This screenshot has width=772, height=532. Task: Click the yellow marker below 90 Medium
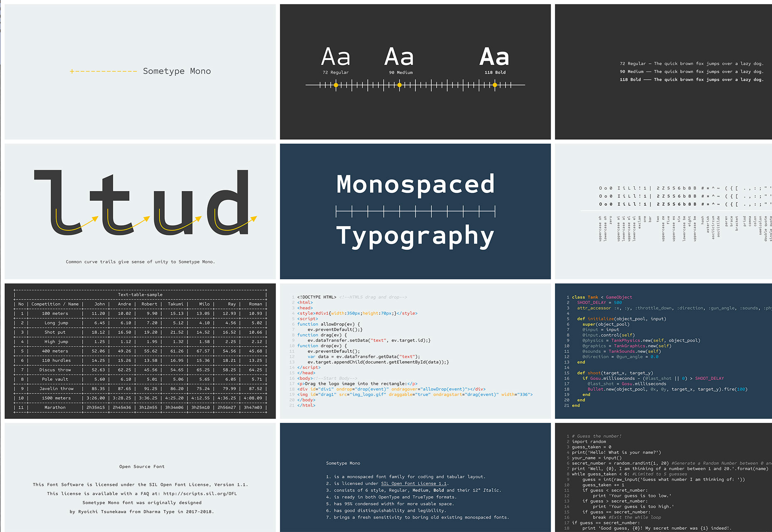click(400, 85)
